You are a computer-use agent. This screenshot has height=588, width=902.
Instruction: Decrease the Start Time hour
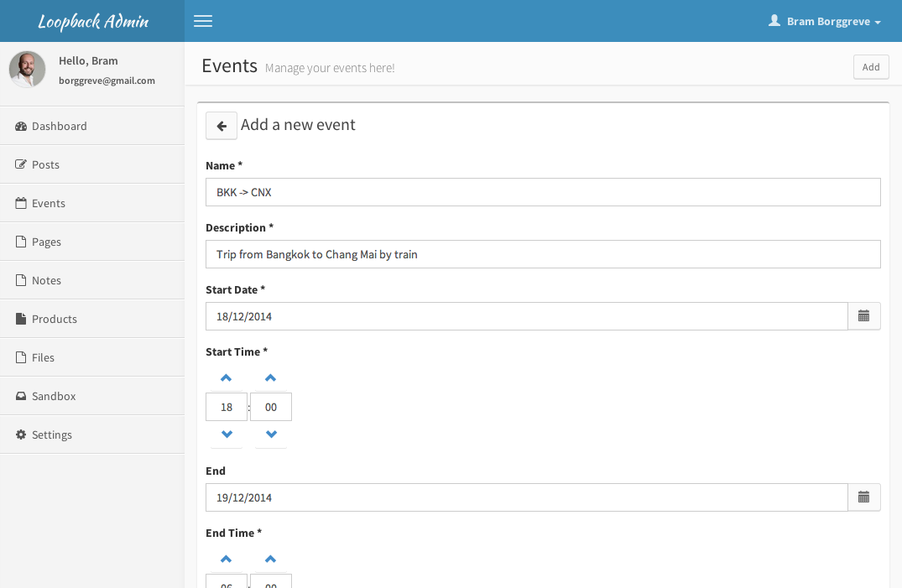coord(226,434)
